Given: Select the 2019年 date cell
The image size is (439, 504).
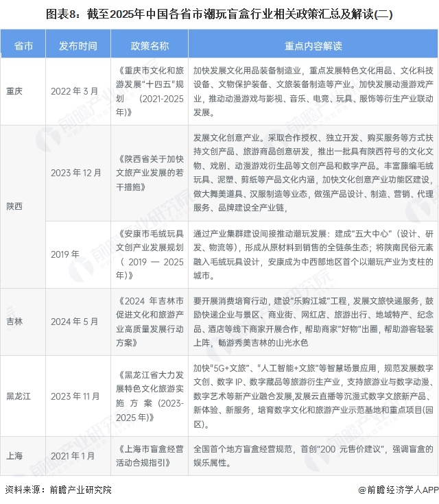Looking at the screenshot, I should tap(65, 254).
